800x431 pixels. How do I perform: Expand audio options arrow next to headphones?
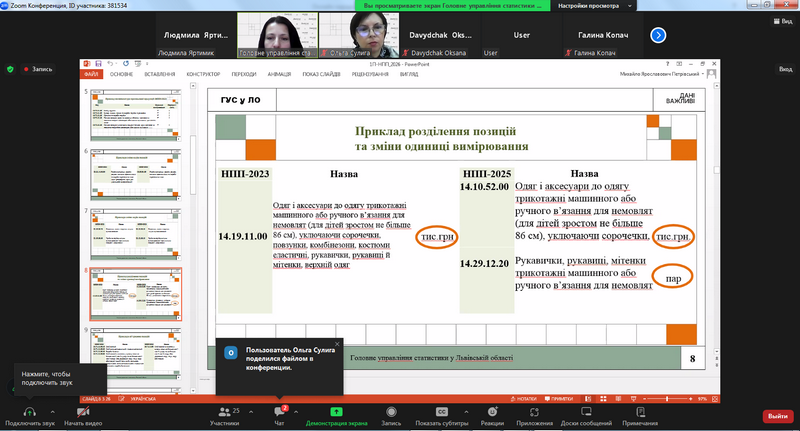(x=53, y=410)
